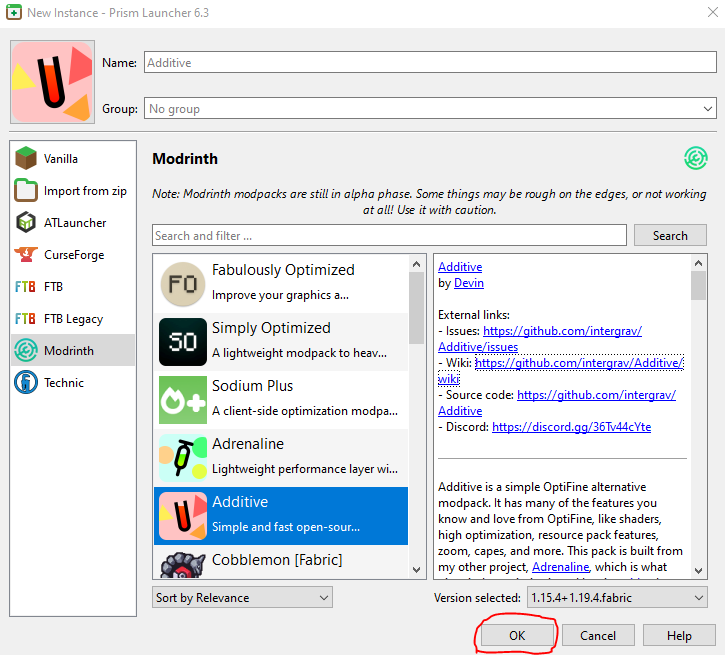The image size is (725, 655).
Task: Click the Prism Launcher title bar icon
Action: 13,12
